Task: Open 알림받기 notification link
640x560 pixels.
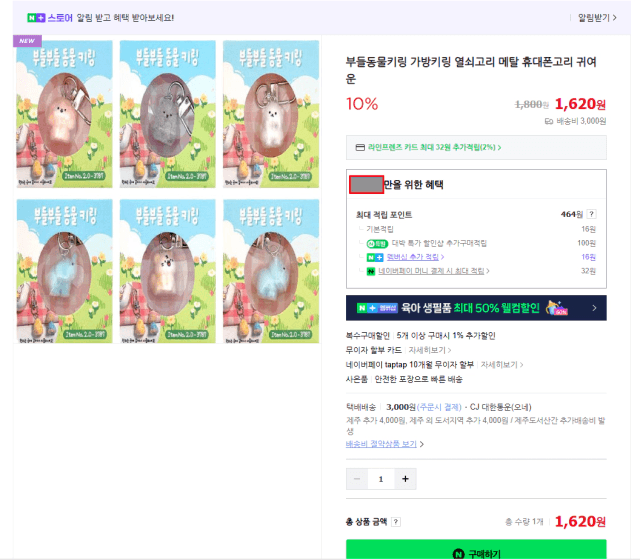Action: point(597,18)
